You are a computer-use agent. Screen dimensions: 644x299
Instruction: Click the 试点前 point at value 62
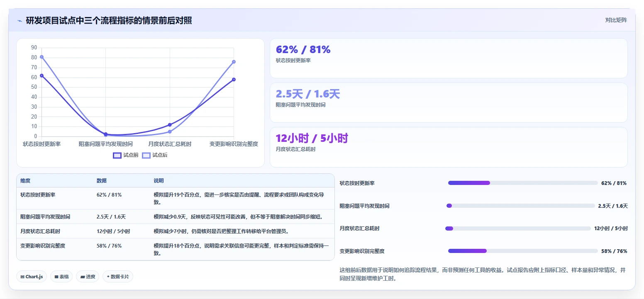41,75
